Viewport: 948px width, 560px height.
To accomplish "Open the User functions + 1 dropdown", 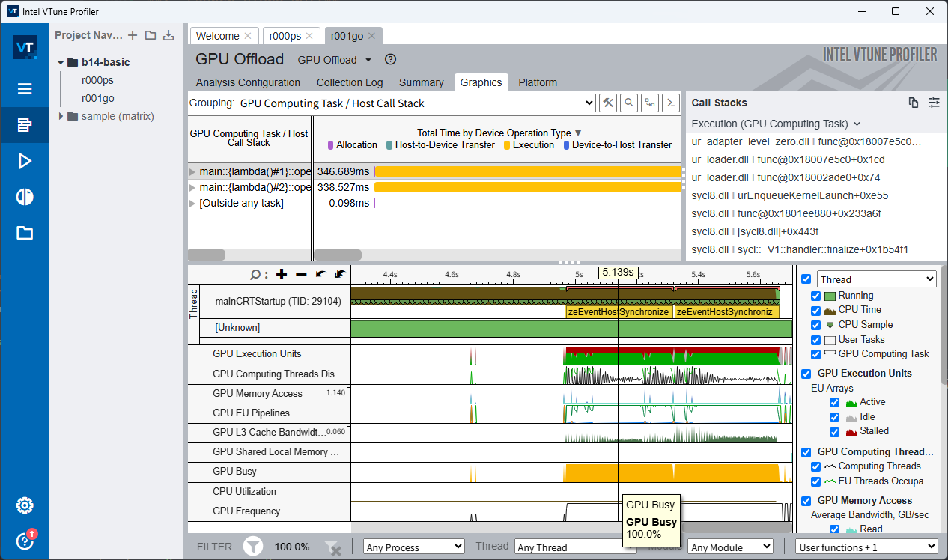I will tap(867, 547).
